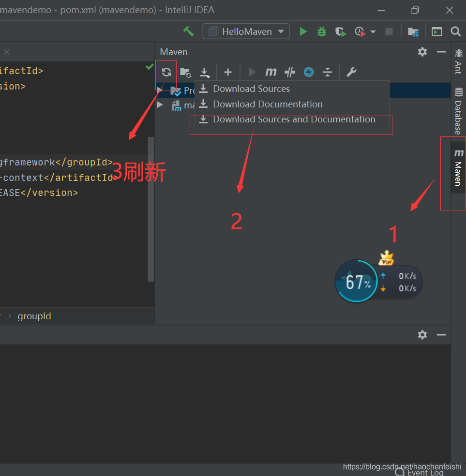Open Maven Settings wrench icon

pos(351,72)
